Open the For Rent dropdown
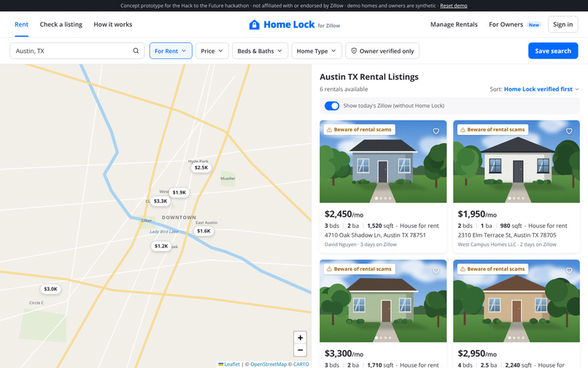This screenshot has width=588, height=368. coord(171,50)
